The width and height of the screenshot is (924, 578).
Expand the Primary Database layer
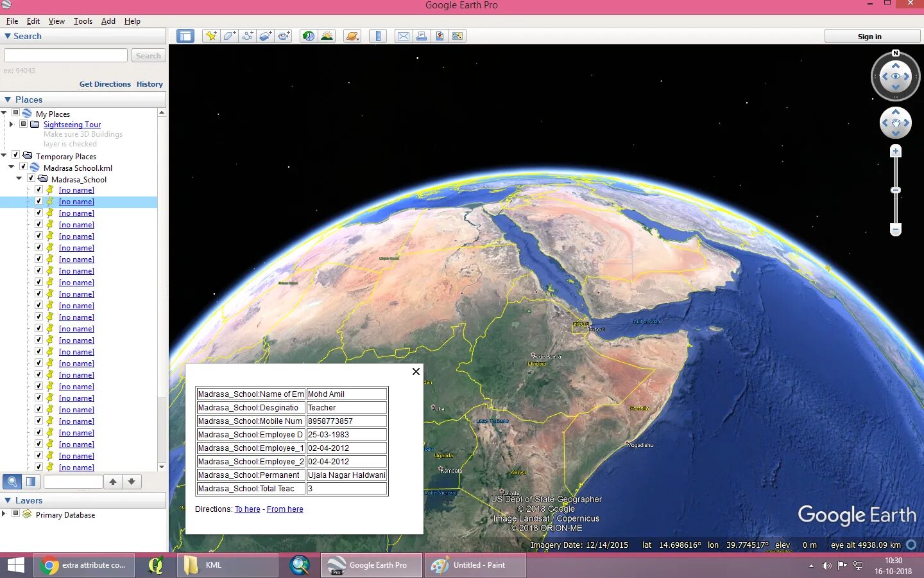4,514
